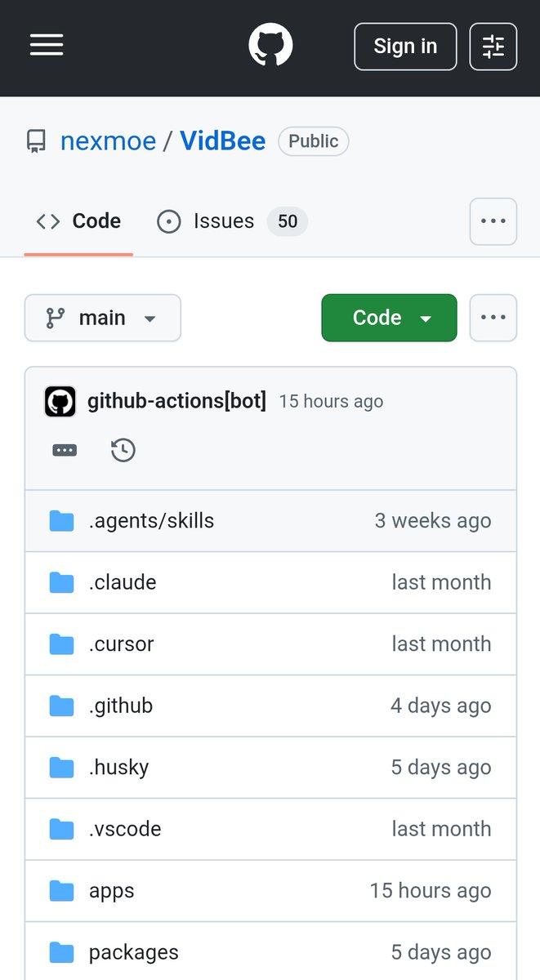Click the .claude folder icon
Image resolution: width=540 pixels, height=980 pixels.
(61, 582)
